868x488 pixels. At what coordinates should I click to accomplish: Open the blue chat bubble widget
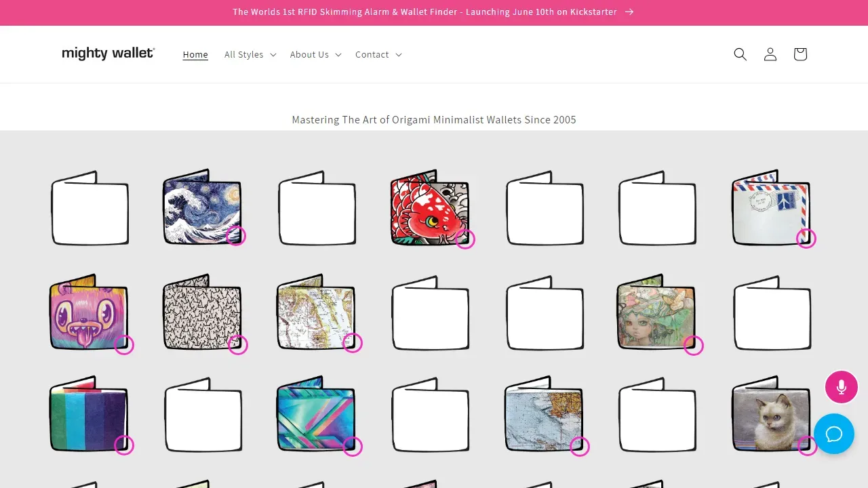click(834, 434)
